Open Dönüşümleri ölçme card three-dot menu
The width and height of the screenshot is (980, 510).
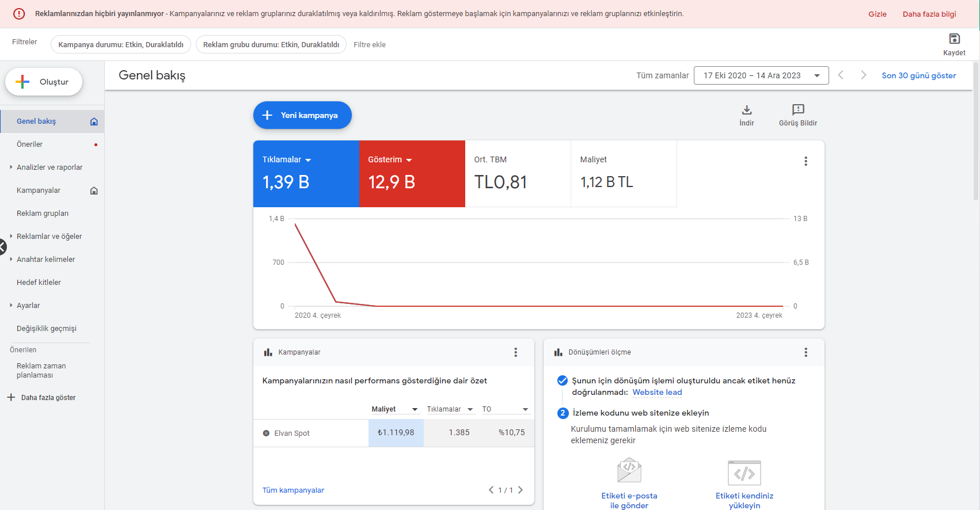[x=806, y=352]
